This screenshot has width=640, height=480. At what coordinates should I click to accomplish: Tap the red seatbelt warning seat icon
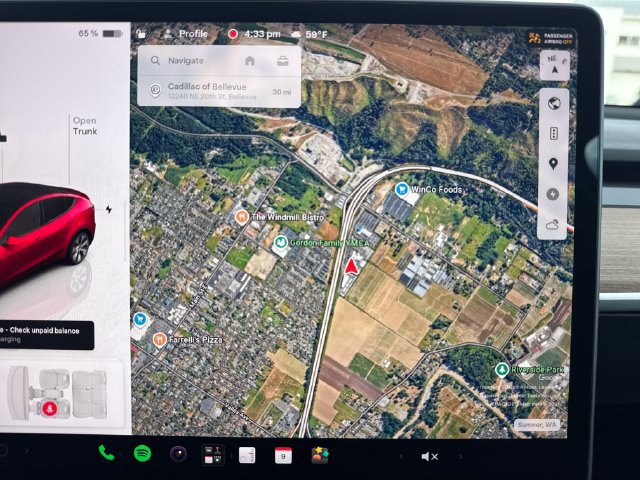tap(50, 408)
